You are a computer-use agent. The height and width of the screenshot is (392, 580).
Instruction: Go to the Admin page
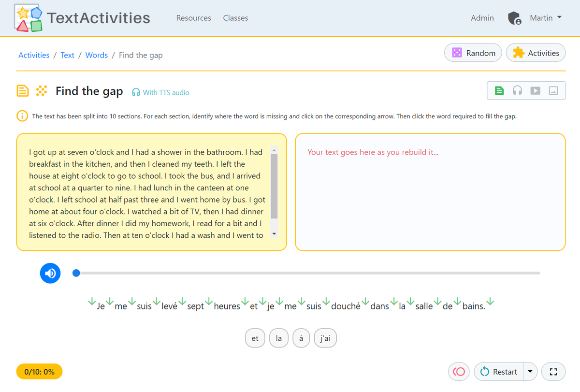click(482, 18)
